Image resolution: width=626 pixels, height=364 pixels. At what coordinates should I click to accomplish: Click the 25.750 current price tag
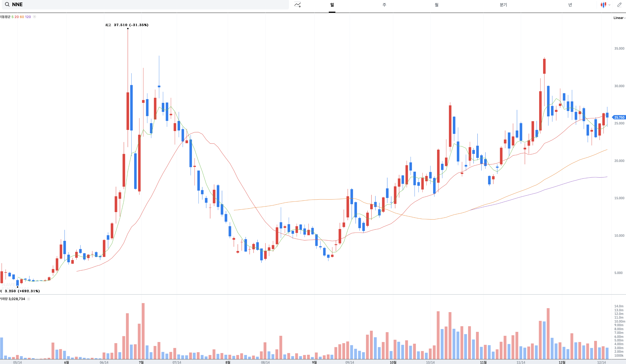(x=619, y=118)
